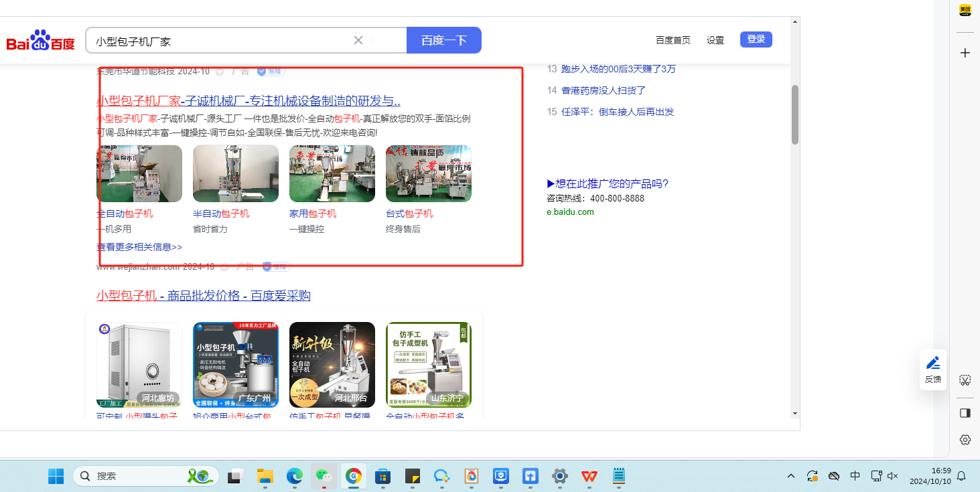Click the 河北邢台 product image
Screen dimensions: 980x492
[332, 365]
